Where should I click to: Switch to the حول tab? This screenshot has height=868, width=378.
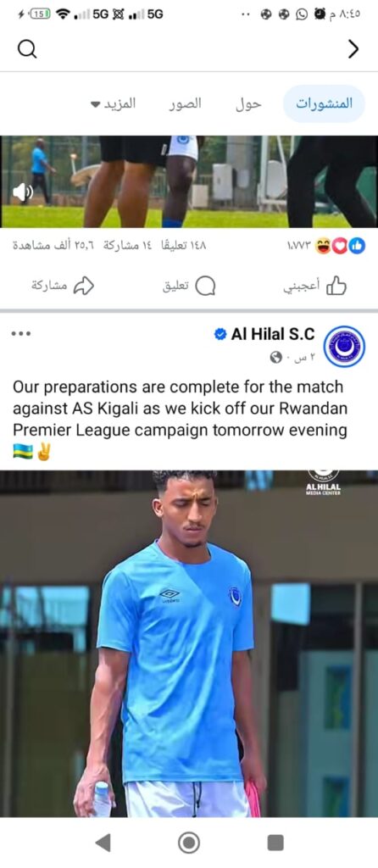(248, 103)
